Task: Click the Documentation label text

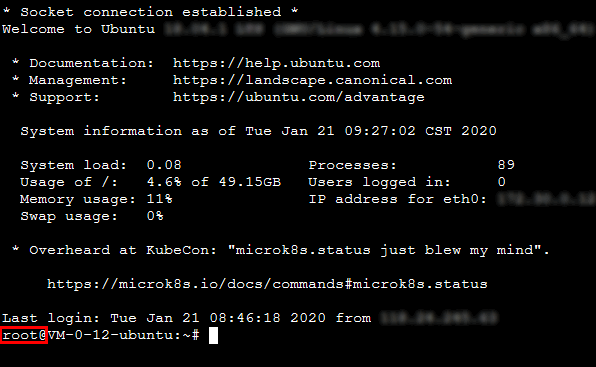Action: tap(92, 63)
